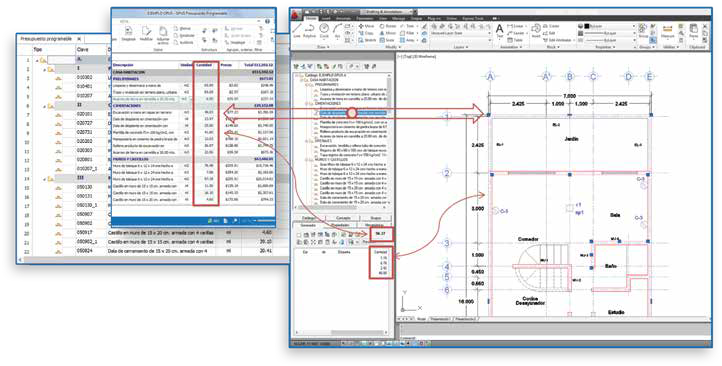Image resolution: width=722 pixels, height=366 pixels.
Task: Close the Presupuesto programable tab
Action: [x=79, y=39]
